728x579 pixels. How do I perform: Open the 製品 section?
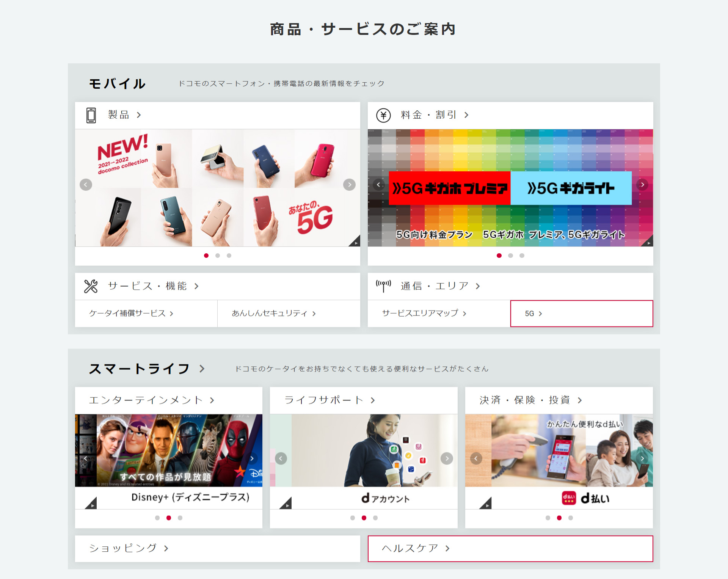point(218,115)
